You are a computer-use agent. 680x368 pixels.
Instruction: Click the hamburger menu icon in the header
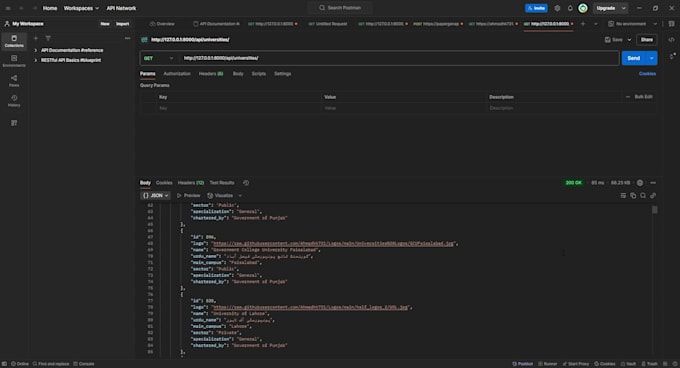[x=8, y=8]
